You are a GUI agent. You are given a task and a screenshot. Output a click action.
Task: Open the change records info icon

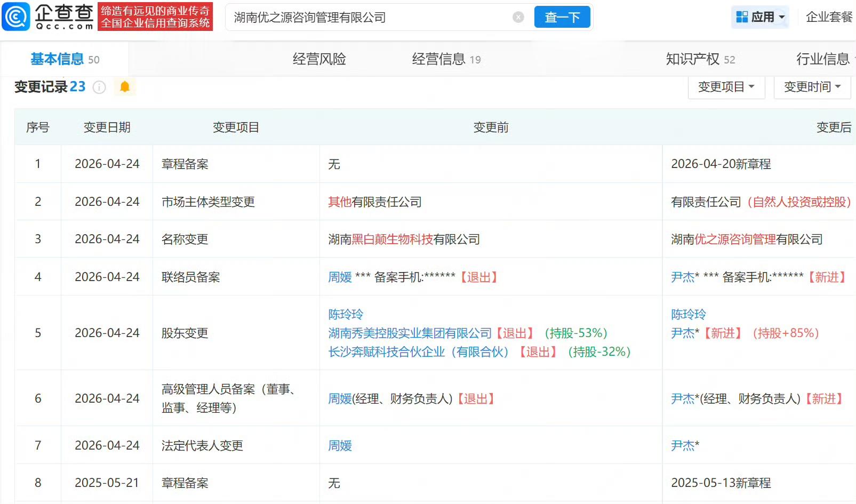point(99,87)
